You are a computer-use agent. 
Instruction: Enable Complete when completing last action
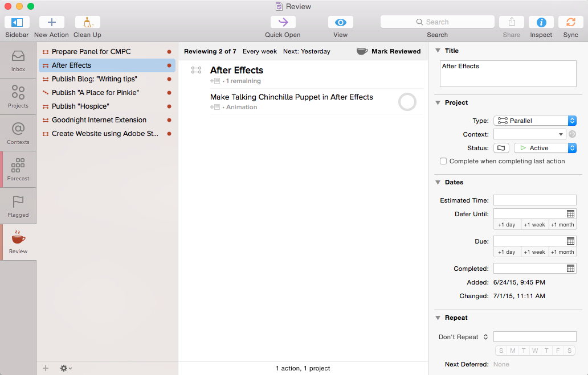point(443,162)
